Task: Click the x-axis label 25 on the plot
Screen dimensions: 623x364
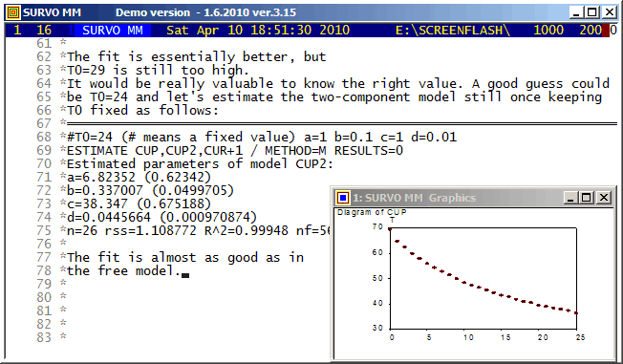Action: (x=580, y=337)
